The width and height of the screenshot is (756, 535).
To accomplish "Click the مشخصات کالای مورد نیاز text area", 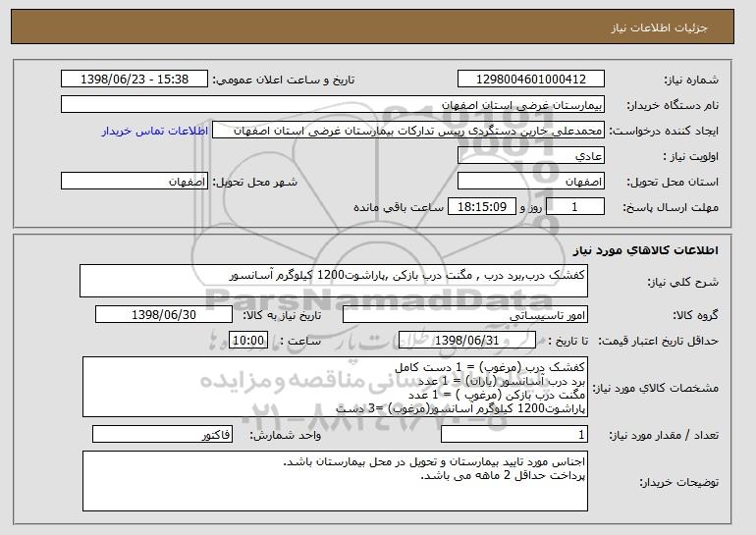I will [335, 387].
